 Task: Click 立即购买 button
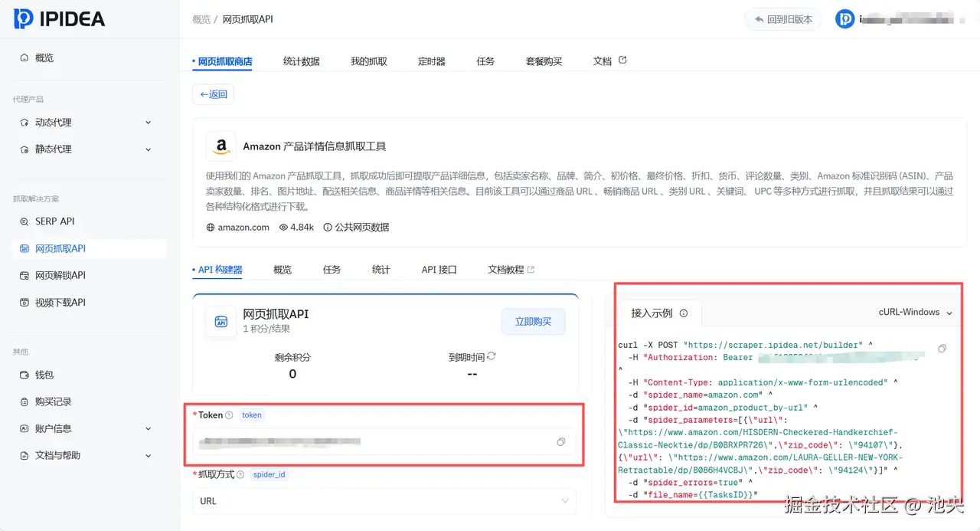point(533,322)
